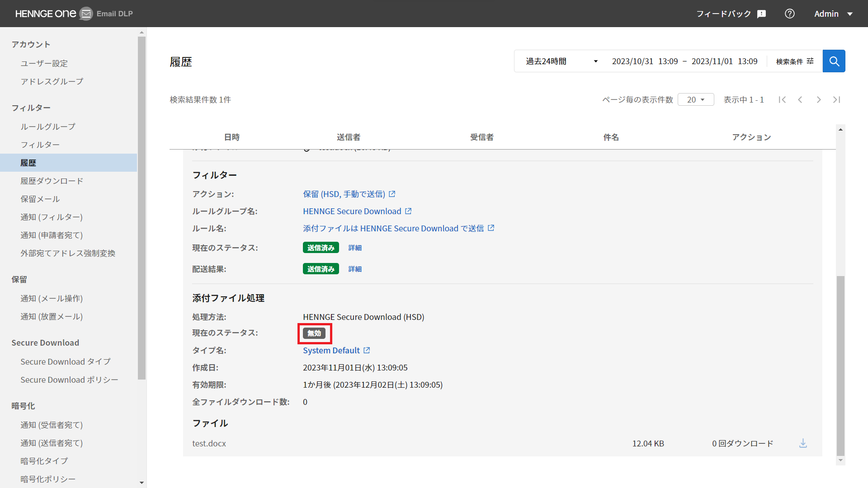The height and width of the screenshot is (488, 868).
Task: Select 履歴 sidebar item
Action: (68, 163)
